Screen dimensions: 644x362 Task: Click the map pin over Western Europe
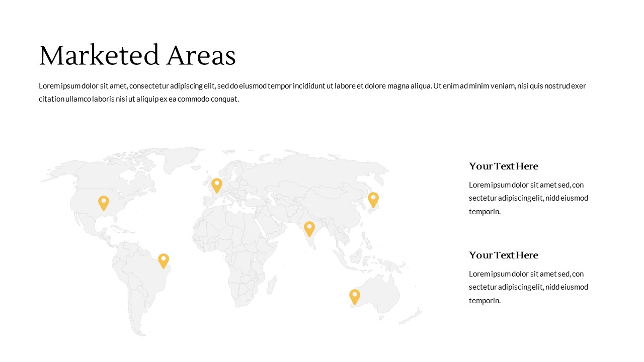tap(217, 186)
